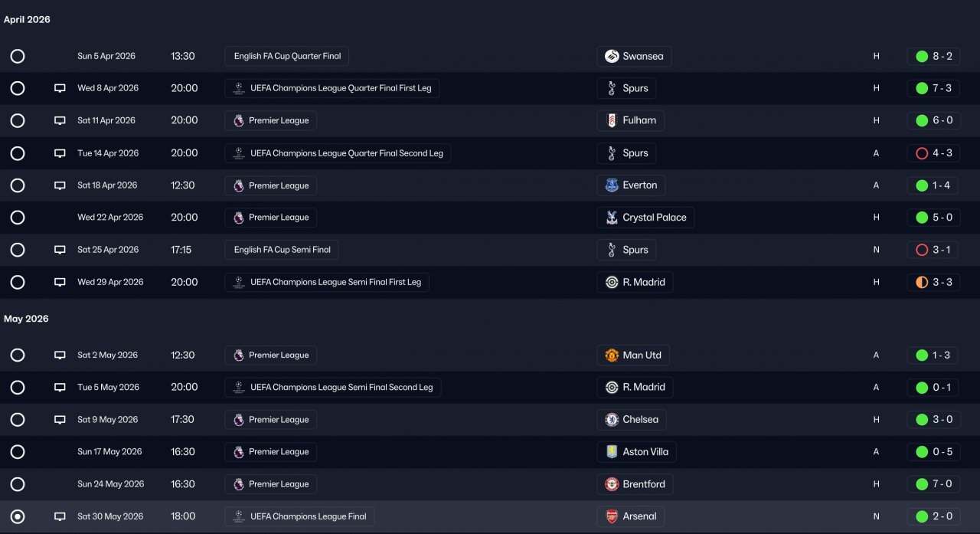Select radio button for Crystal Palace fixture
Viewport: 980px width, 534px height.
pos(18,218)
